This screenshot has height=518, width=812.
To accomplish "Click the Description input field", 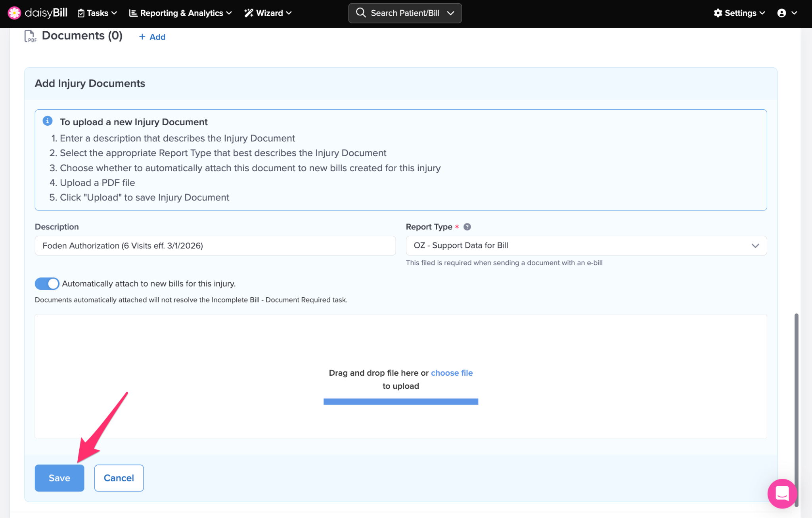I will coord(215,246).
